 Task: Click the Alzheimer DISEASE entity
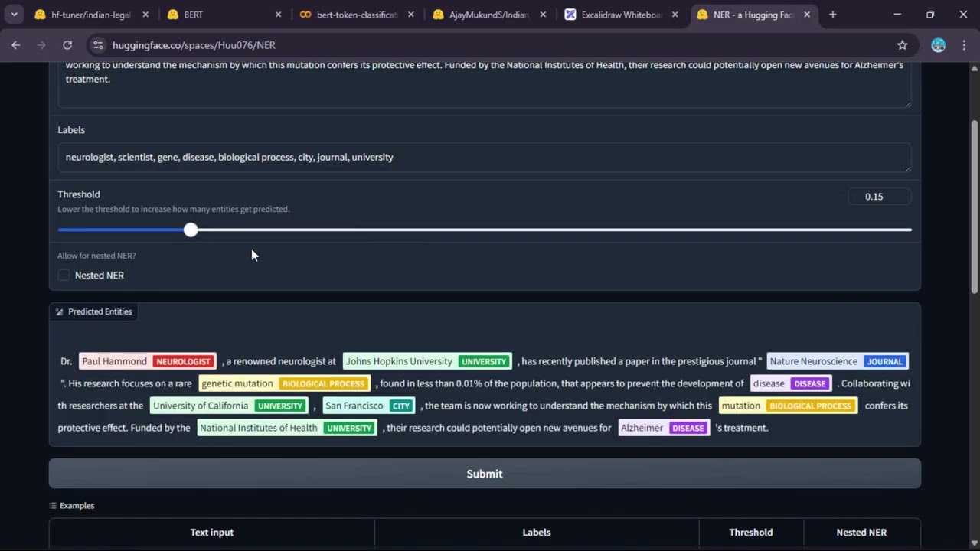tap(664, 428)
